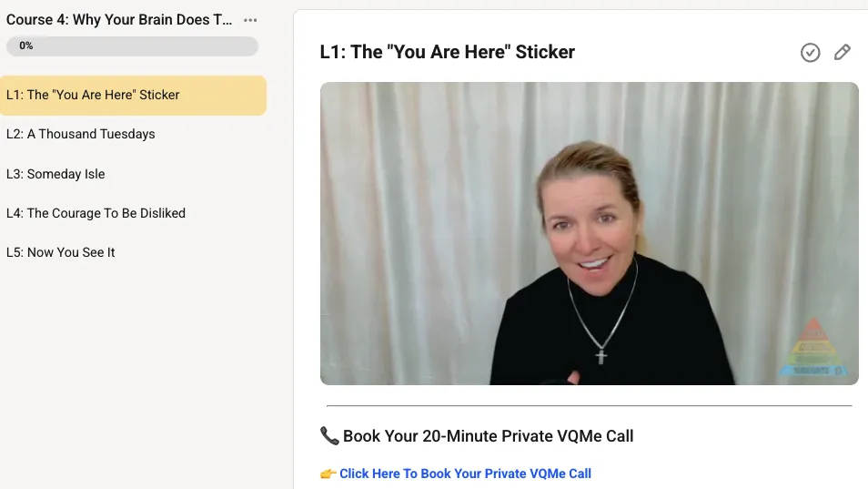Select L5: Now You See It
This screenshot has height=489, width=868.
tap(133, 252)
